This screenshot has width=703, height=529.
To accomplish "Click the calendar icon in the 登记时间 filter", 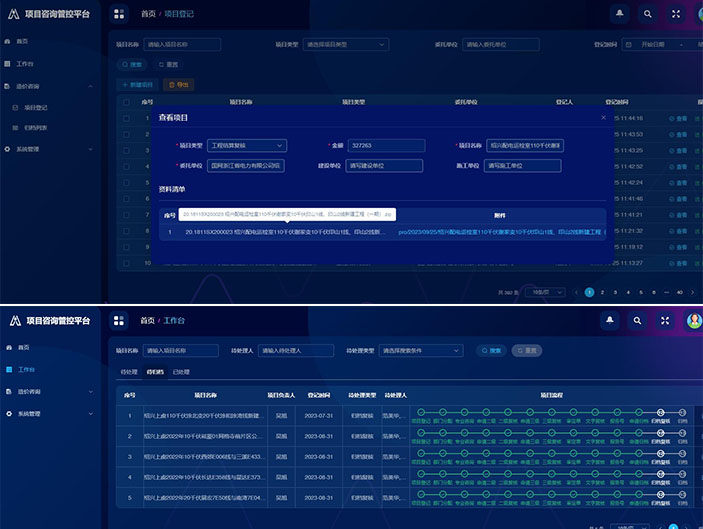I will click(x=629, y=45).
